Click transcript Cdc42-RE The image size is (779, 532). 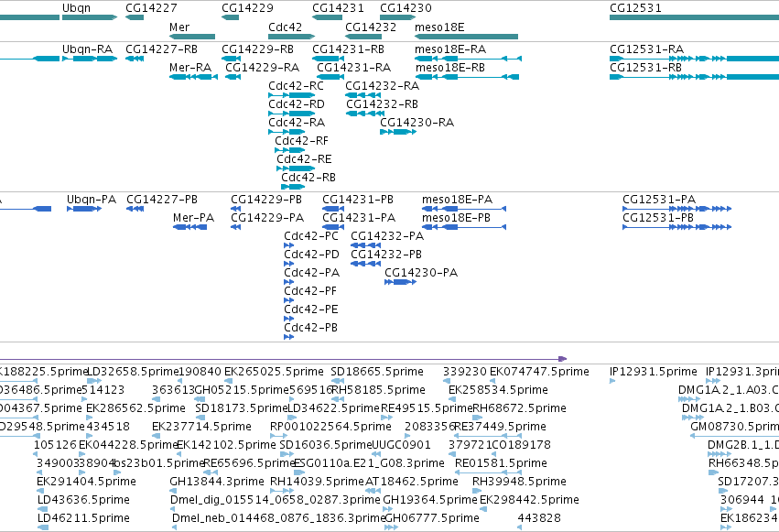pos(296,168)
